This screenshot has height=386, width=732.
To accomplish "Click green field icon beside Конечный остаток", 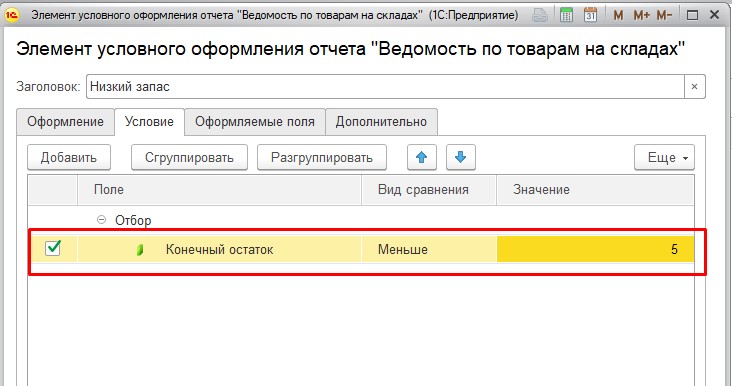I will coord(140,250).
